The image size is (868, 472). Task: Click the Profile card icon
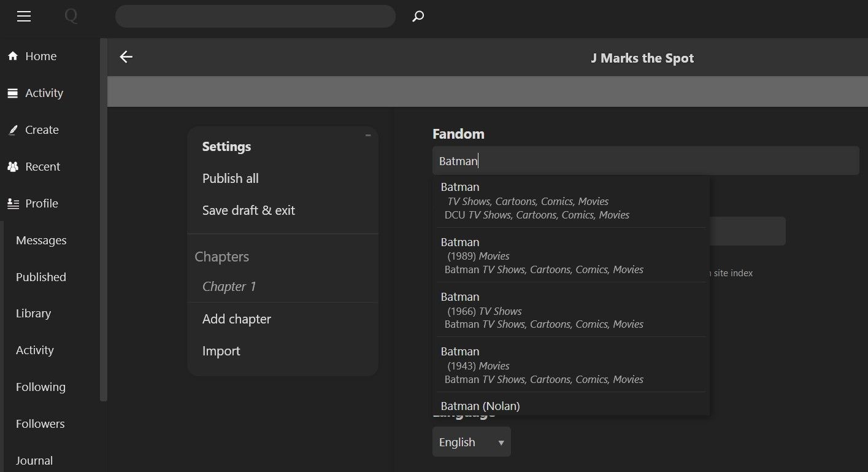pyautogui.click(x=12, y=203)
